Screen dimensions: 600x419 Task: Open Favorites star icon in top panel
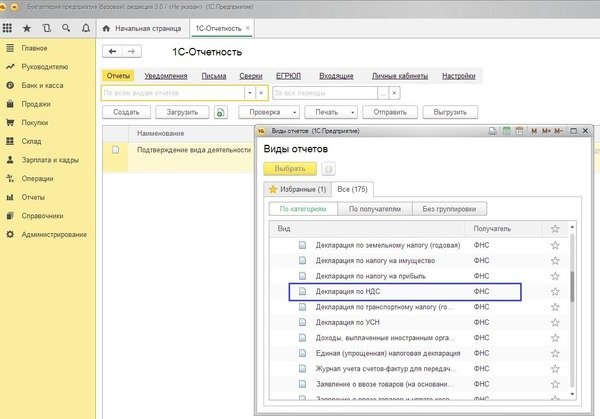[27, 28]
